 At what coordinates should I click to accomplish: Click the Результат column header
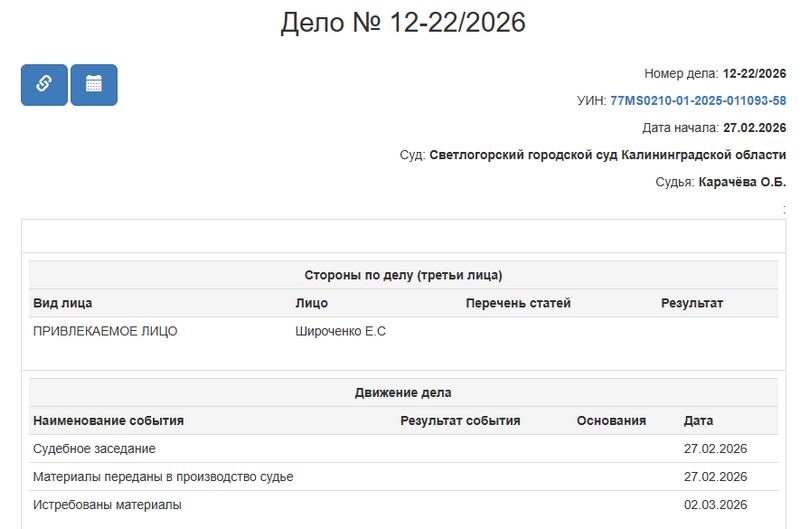coord(691,303)
